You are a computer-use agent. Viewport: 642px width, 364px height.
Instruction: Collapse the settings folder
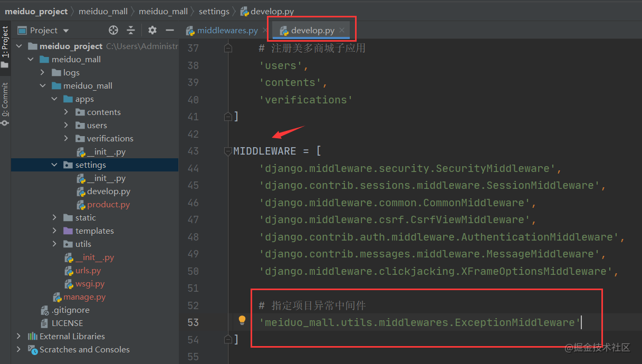(x=55, y=165)
